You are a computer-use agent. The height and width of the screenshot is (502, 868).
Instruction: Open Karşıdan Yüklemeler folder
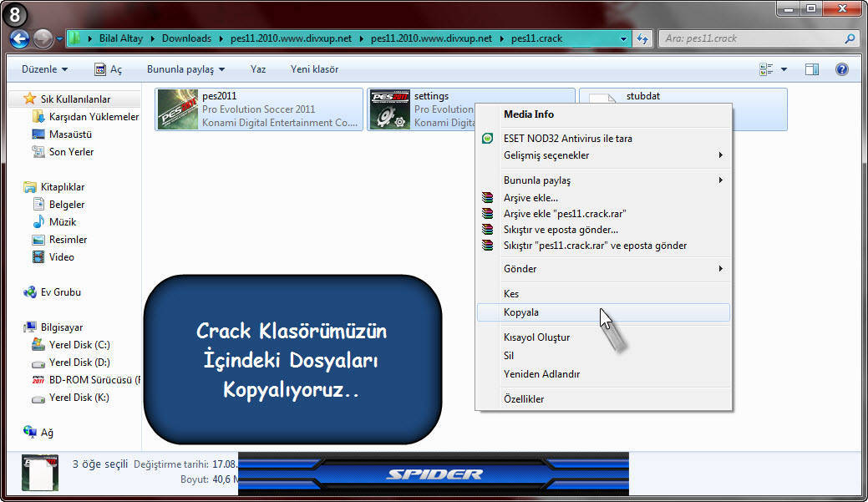pos(86,117)
